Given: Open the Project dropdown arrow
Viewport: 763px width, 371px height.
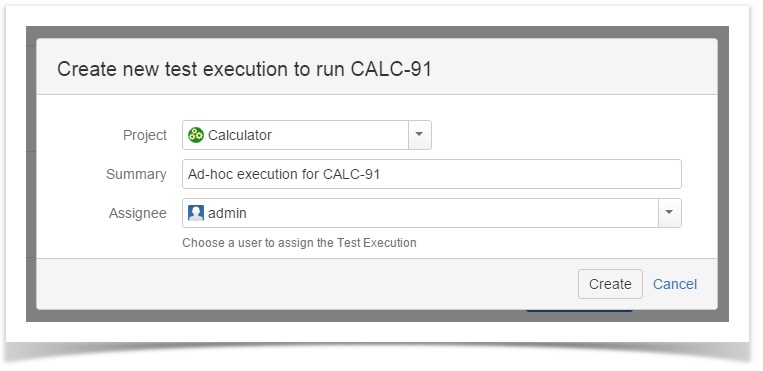Looking at the screenshot, I should pos(419,135).
